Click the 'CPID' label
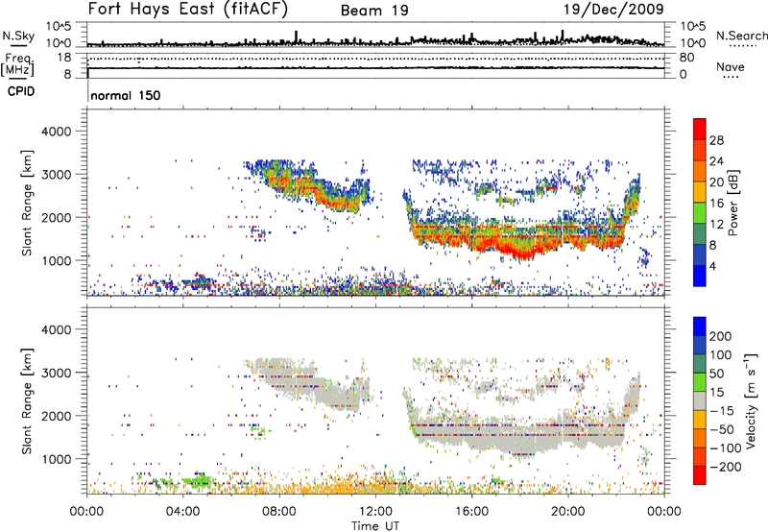 click(21, 91)
